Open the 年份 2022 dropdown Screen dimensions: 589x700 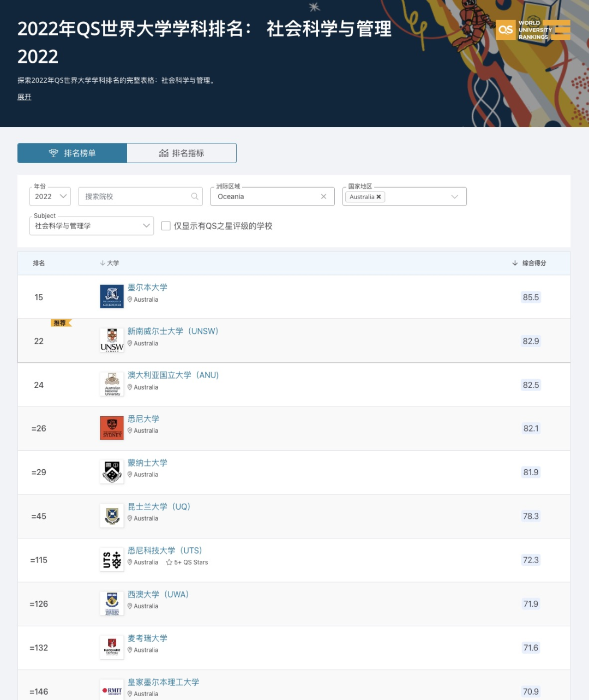50,196
